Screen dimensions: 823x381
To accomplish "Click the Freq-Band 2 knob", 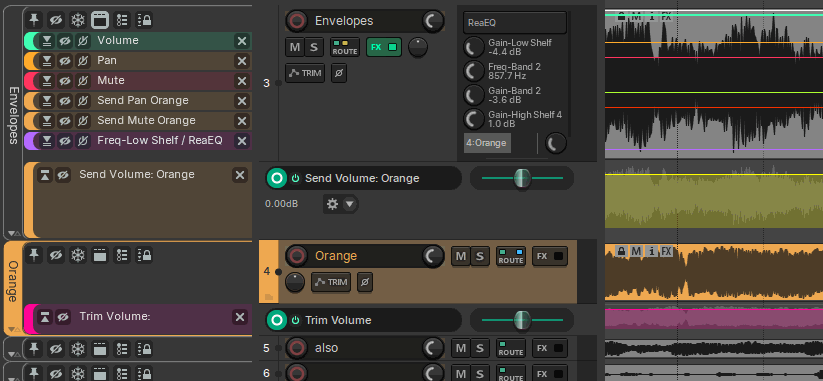I will tap(473, 71).
